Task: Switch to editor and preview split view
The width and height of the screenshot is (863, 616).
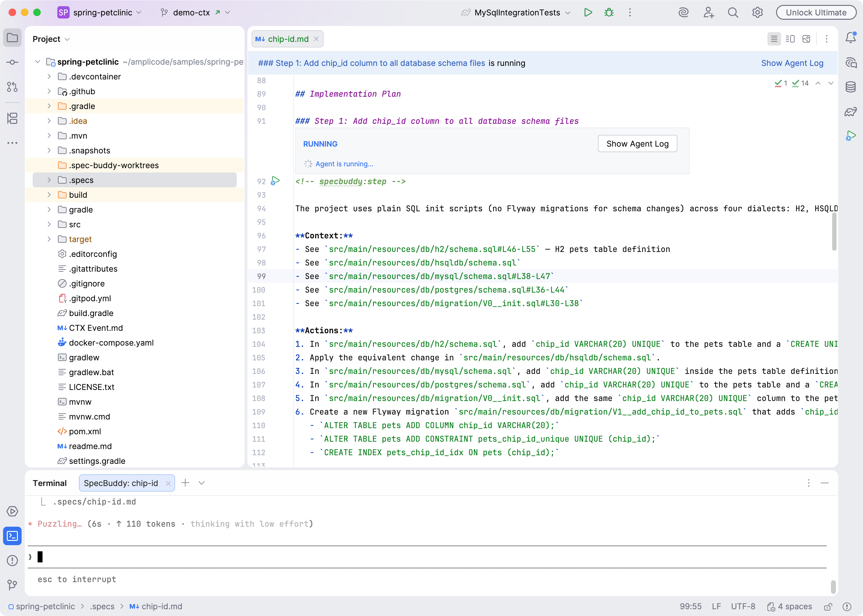Action: pyautogui.click(x=790, y=39)
